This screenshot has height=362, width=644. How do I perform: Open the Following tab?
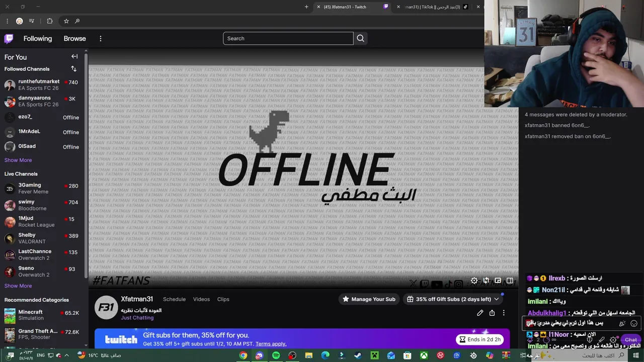pos(38,39)
